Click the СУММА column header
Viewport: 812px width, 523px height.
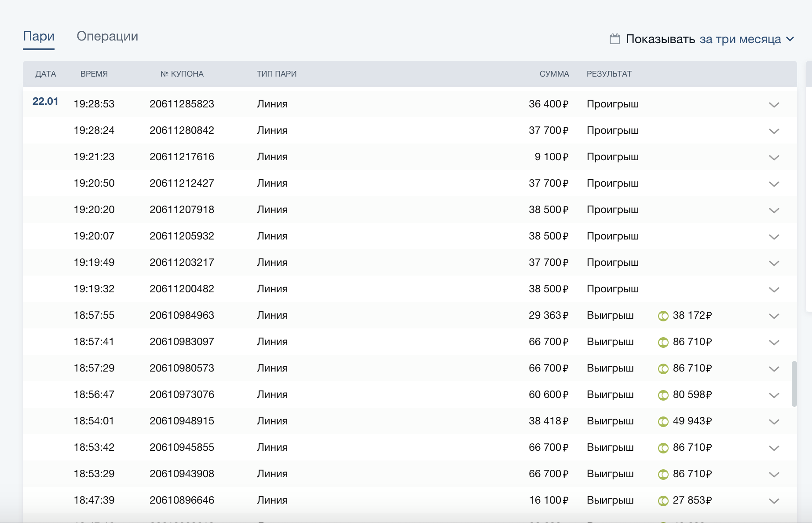point(554,74)
